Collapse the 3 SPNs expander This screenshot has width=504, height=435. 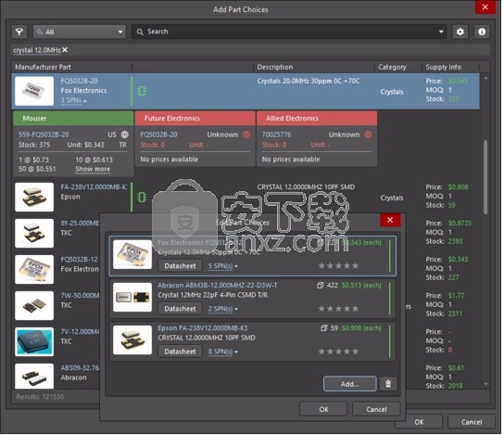pos(73,100)
